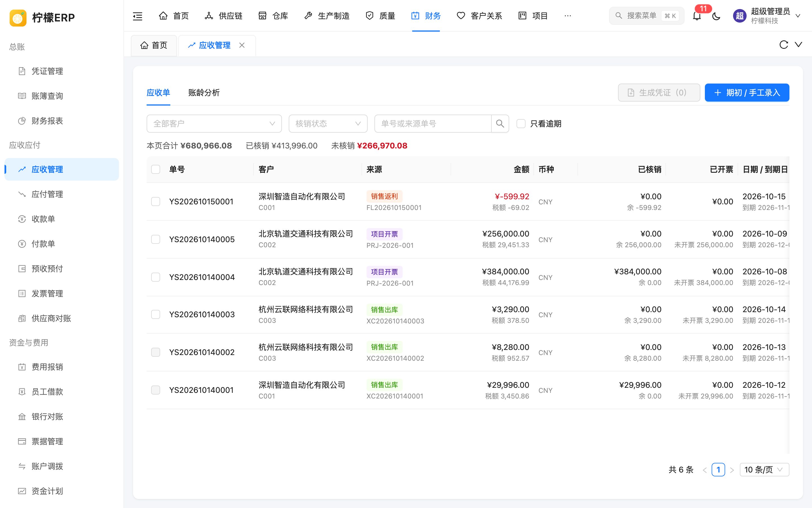Click the 搜索菜单 search box
Screen dimensions: 812x508
tap(646, 16)
